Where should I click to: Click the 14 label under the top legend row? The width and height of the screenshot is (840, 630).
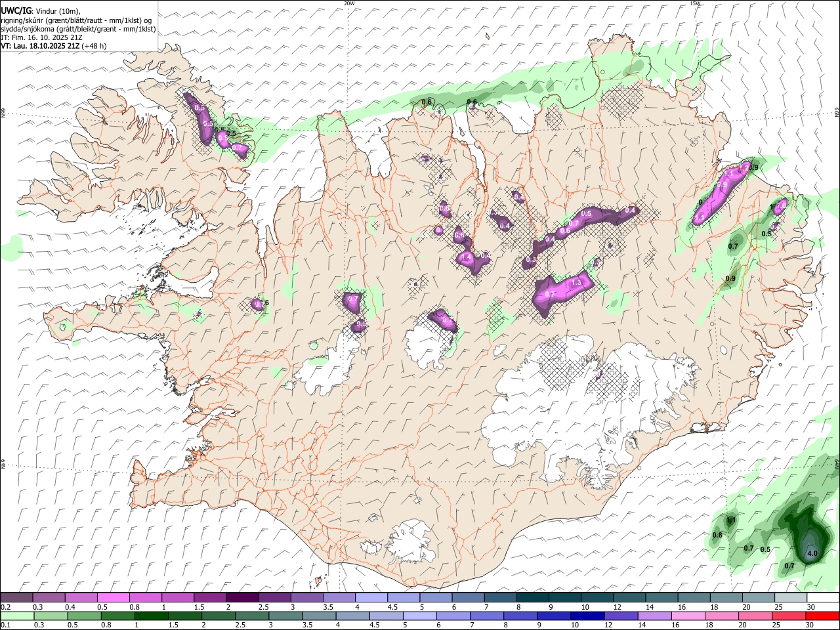(x=649, y=607)
